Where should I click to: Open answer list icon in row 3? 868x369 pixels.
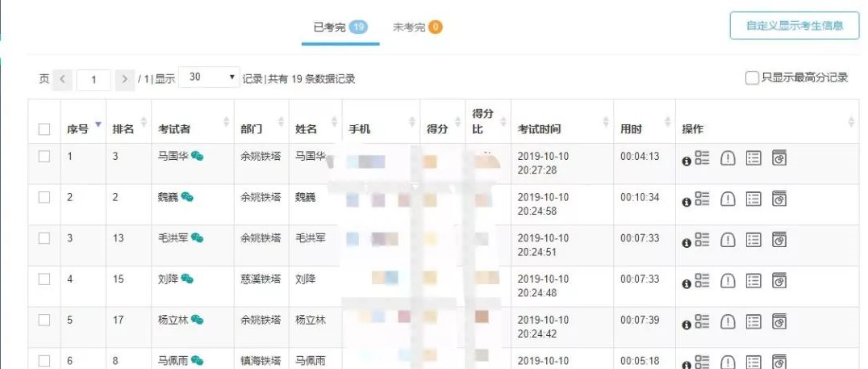[x=753, y=239]
